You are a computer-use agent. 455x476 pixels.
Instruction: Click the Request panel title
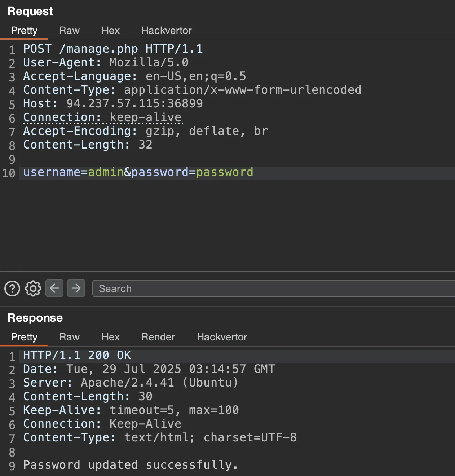click(30, 12)
